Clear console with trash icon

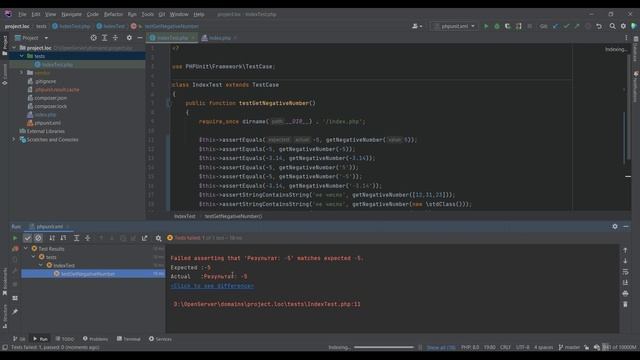coord(625,304)
